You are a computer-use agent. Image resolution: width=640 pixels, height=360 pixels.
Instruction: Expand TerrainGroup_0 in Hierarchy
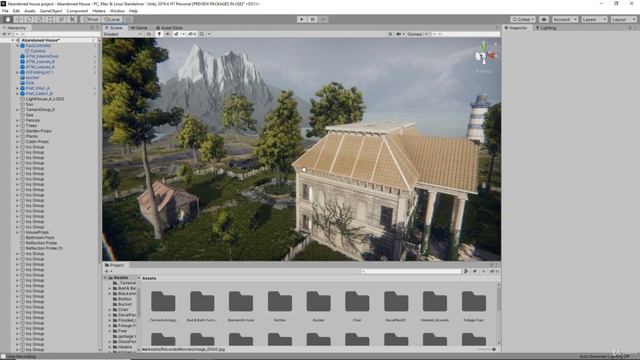coord(18,109)
